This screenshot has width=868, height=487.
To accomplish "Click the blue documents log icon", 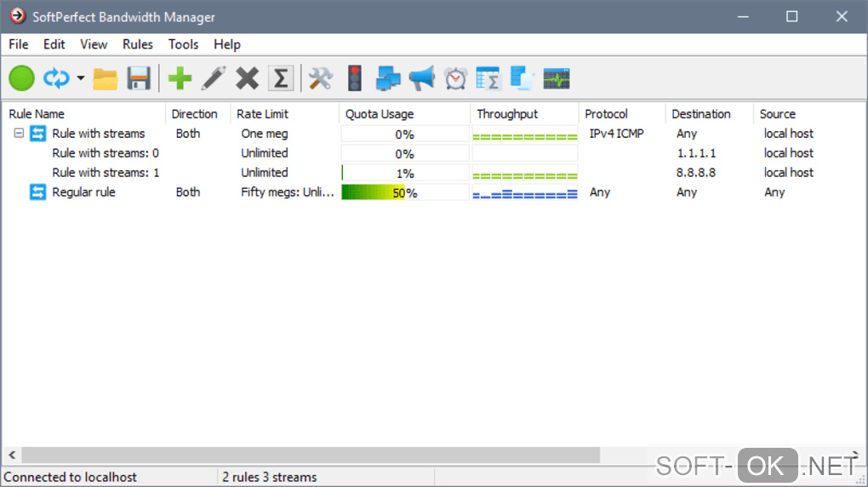I will (522, 78).
